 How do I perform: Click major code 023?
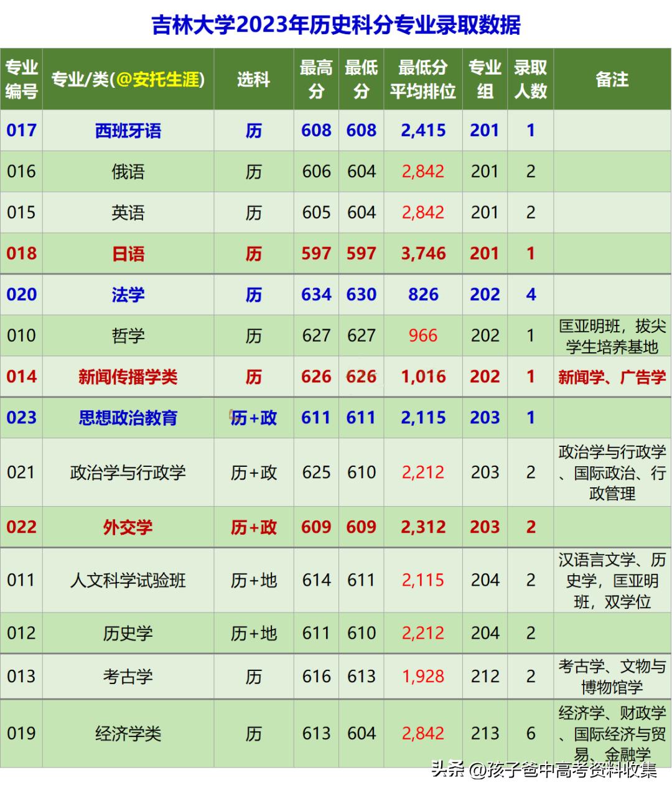[22, 418]
